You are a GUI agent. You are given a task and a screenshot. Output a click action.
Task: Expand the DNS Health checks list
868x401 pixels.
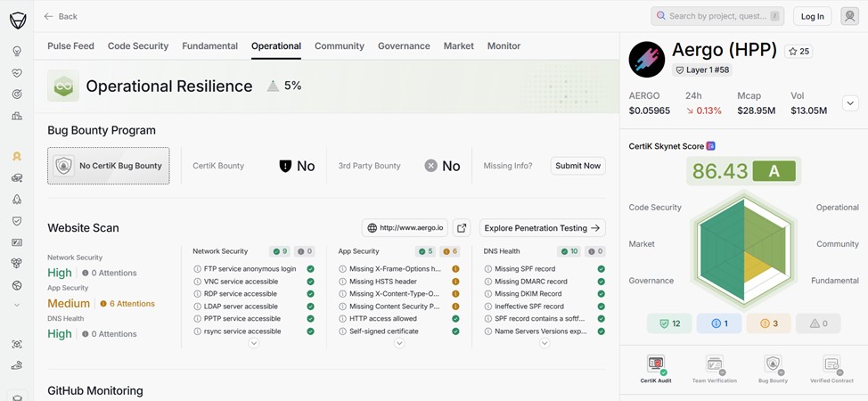(545, 343)
